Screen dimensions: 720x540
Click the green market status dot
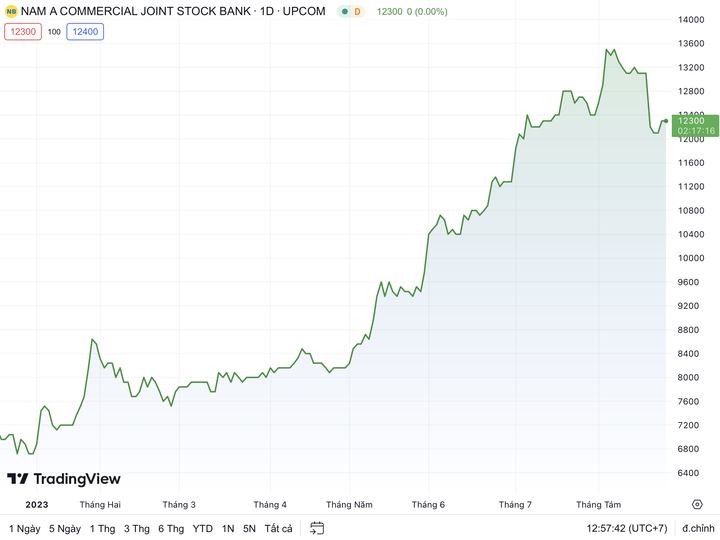click(344, 12)
